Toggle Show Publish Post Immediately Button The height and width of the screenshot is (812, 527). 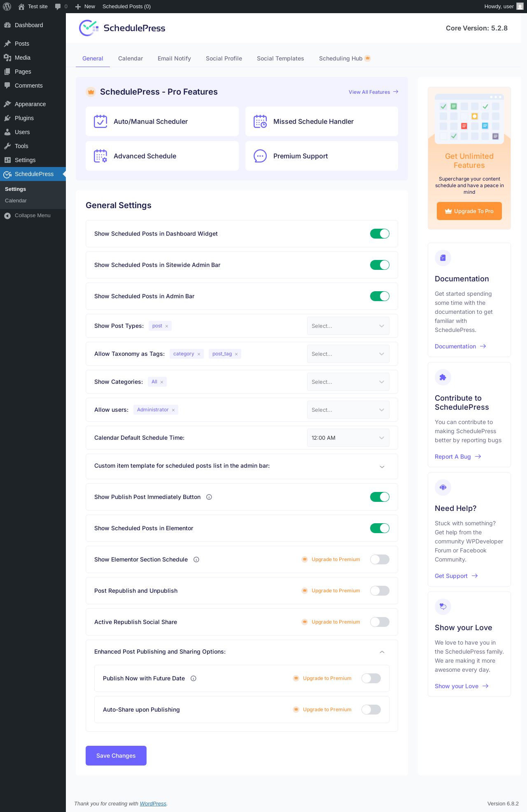pyautogui.click(x=380, y=497)
